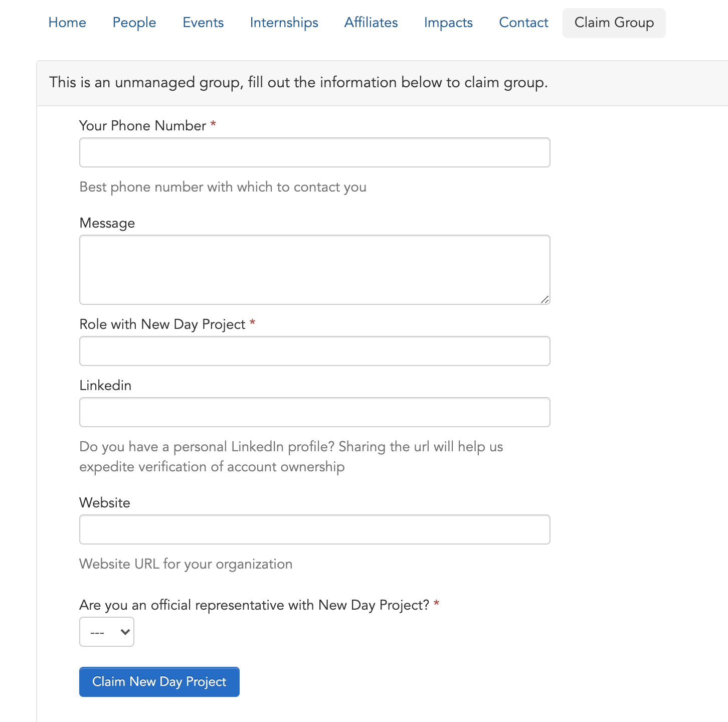Grab the Message textarea resize handle
The width and height of the screenshot is (728, 722).
click(x=545, y=299)
